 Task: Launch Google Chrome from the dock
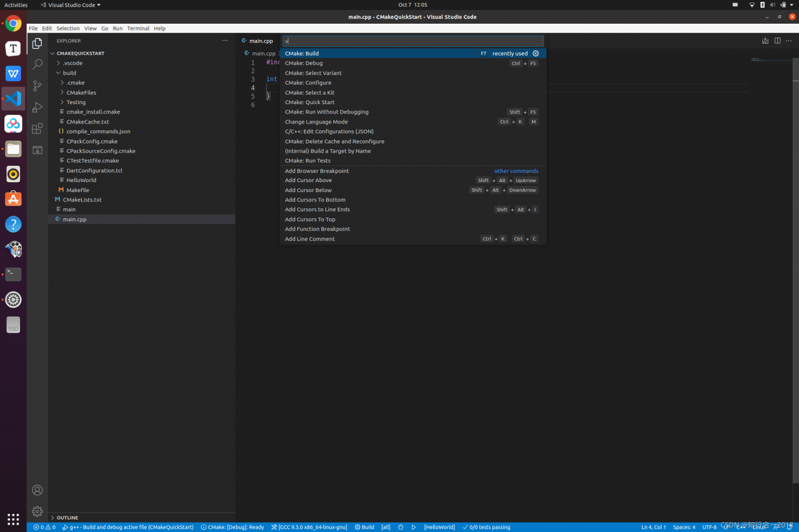(13, 24)
